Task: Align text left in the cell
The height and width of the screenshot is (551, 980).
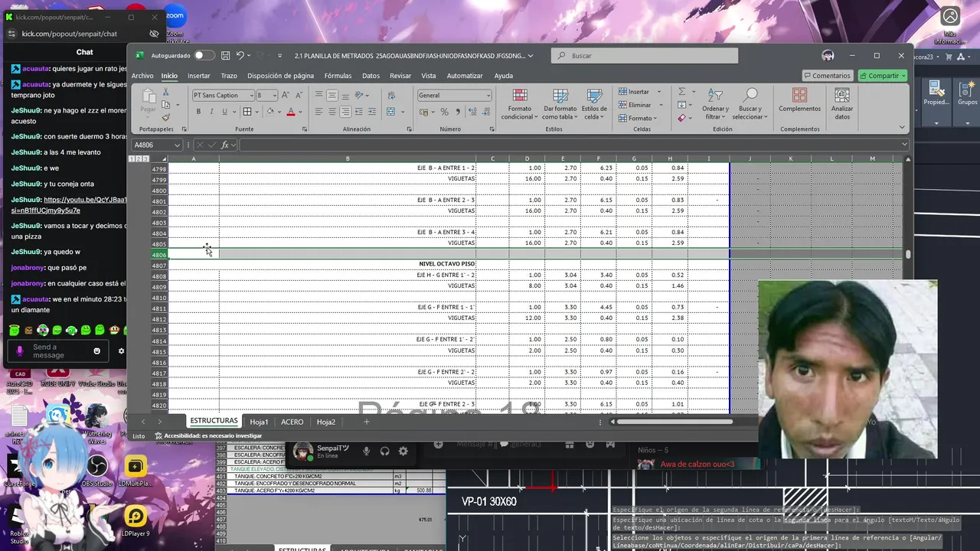Action: (318, 112)
